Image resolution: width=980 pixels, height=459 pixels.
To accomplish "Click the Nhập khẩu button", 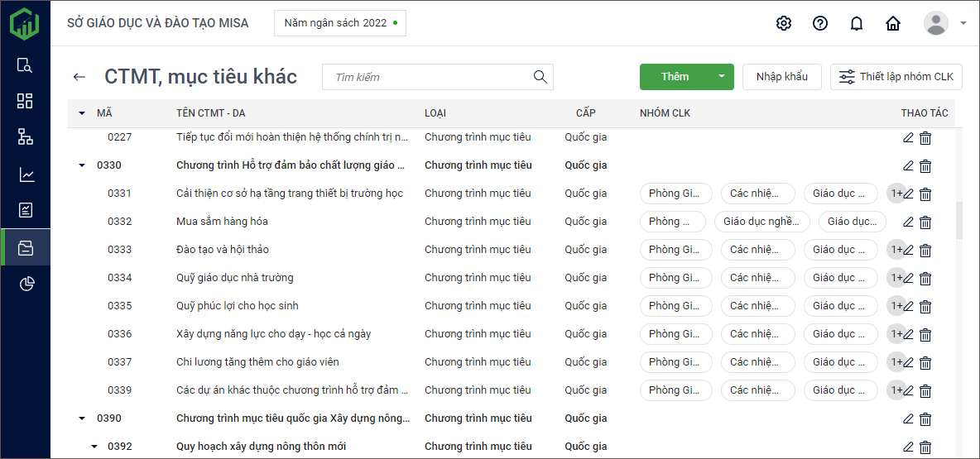I will tap(781, 77).
